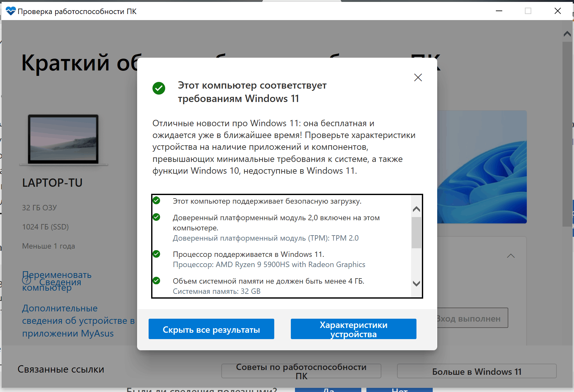
Task: Close the Windows 11 compatibility dialog
Action: click(418, 77)
